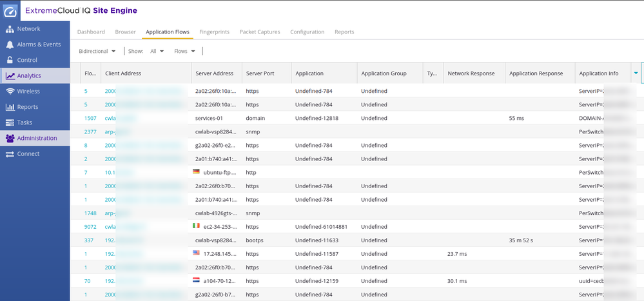Open column options arrow at table right
This screenshot has height=301, width=644.
(x=636, y=73)
